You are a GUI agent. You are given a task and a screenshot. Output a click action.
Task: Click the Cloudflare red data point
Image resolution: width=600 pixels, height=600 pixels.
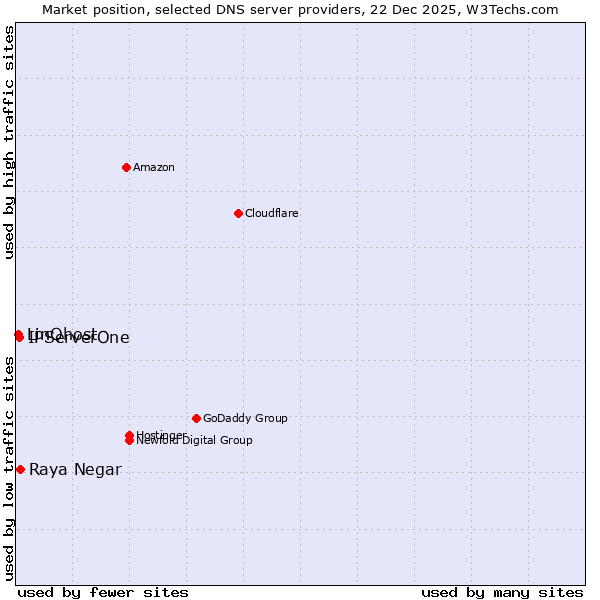tap(238, 213)
